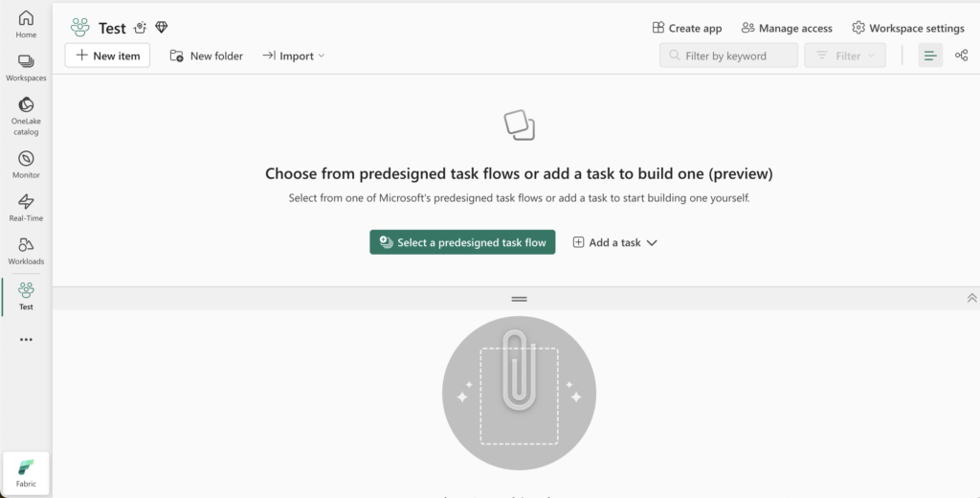Click the New item button
The width and height of the screenshot is (980, 498).
point(107,56)
